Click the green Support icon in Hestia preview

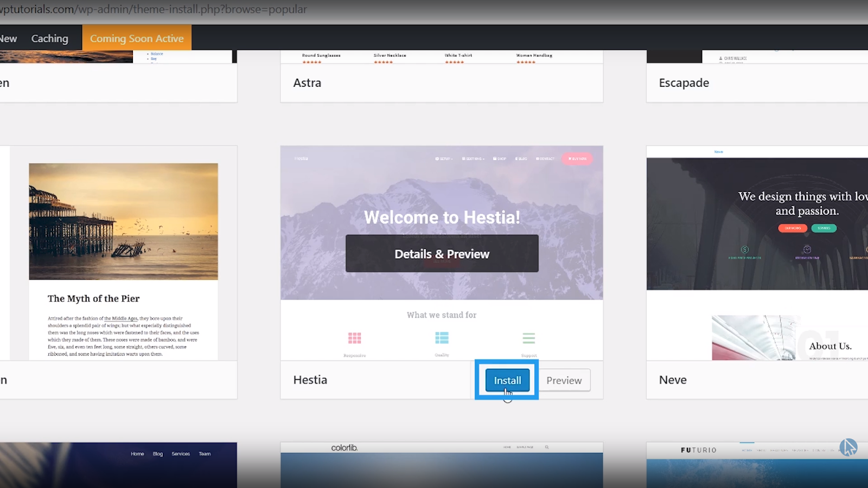click(529, 338)
